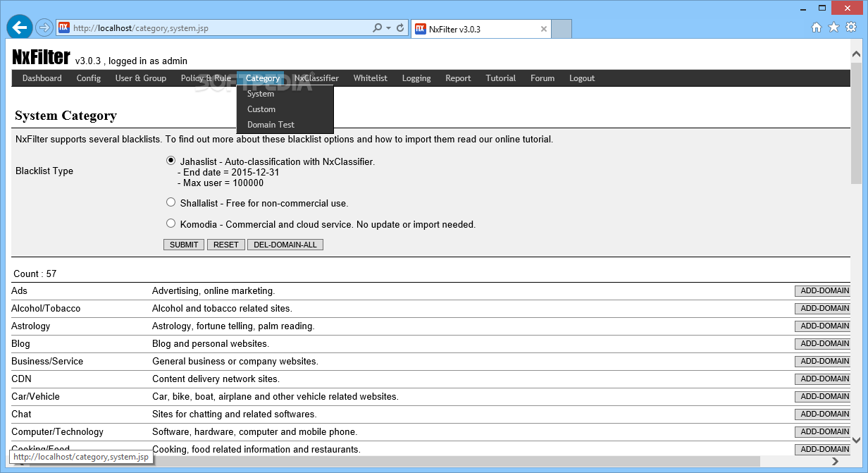Open the Dashboard menu
This screenshot has width=868, height=473.
(42, 78)
